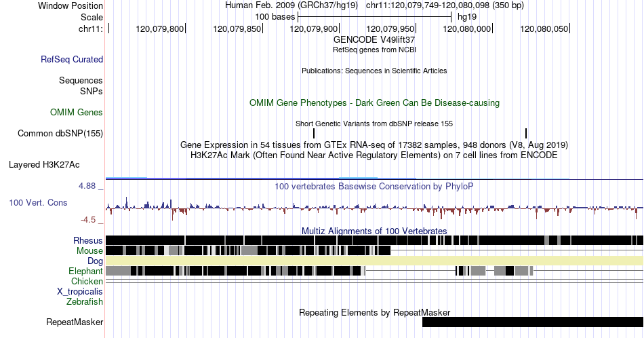This screenshot has height=338, width=644.
Task: Click the H3K27Ac Mark ENCODE track title
Action: 374,155
